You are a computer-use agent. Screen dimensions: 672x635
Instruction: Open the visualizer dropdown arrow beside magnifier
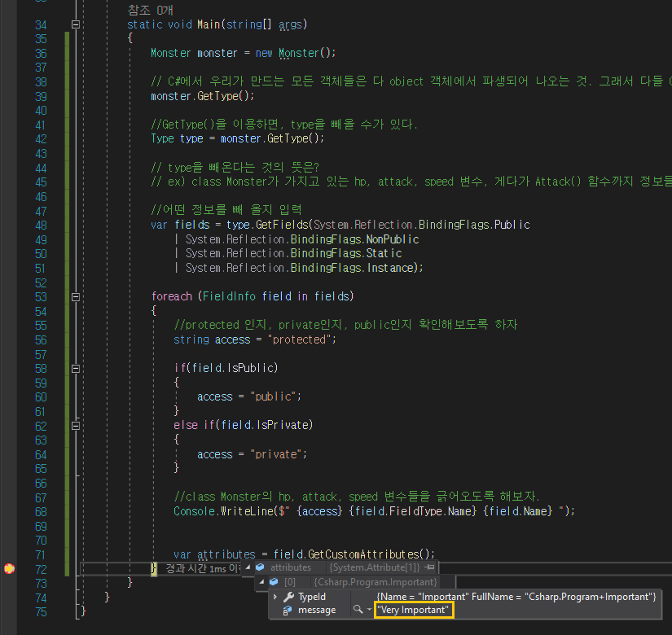point(369,610)
